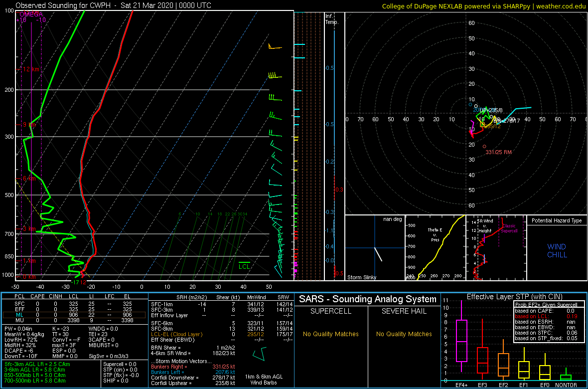Click the green LCL level marker
Viewport: 588px width, 389px height.
(244, 265)
